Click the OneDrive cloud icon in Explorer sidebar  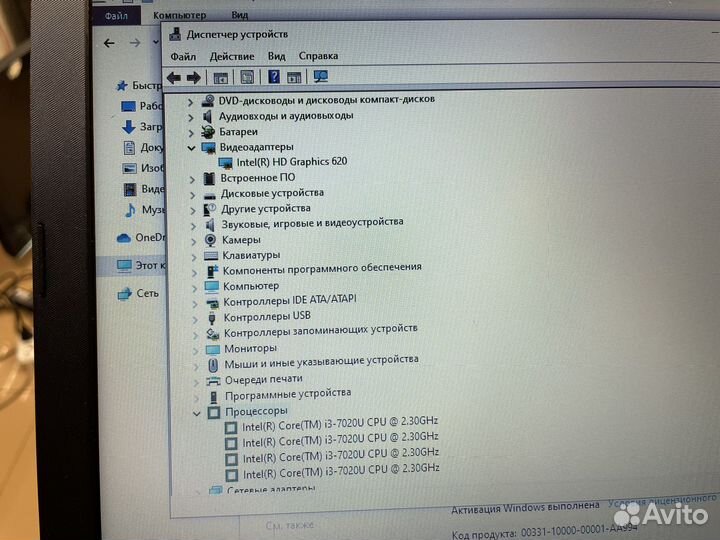[x=125, y=238]
